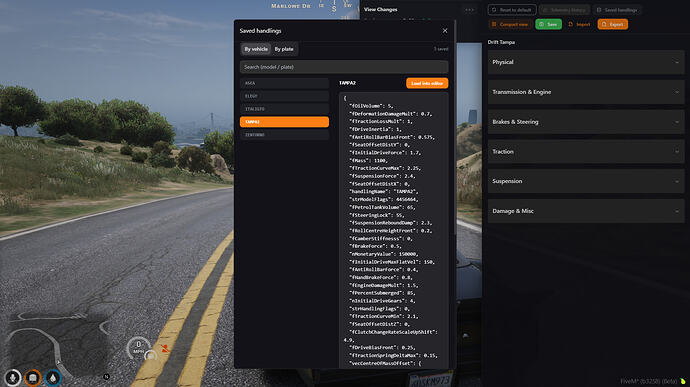The image size is (690, 387).
Task: Open the telemetry history button
Action: click(x=564, y=10)
